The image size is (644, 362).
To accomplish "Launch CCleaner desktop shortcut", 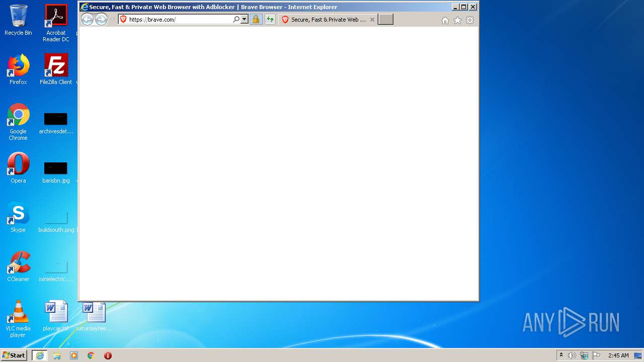I will [18, 266].
